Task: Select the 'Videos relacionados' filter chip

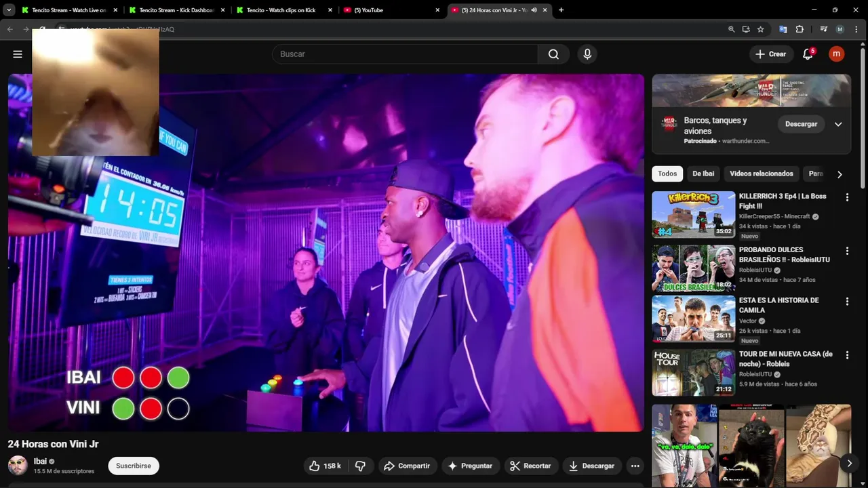Action: click(762, 174)
